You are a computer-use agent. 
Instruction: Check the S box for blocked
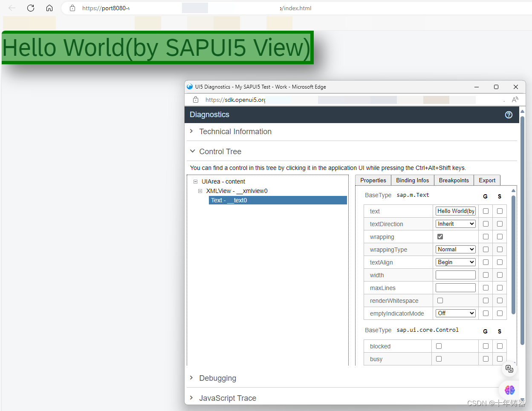500,346
